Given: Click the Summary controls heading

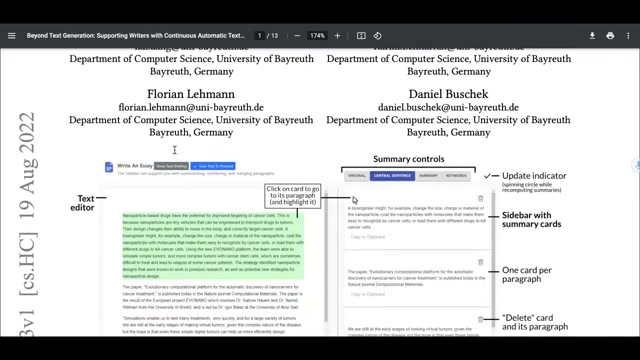Looking at the screenshot, I should (x=409, y=159).
